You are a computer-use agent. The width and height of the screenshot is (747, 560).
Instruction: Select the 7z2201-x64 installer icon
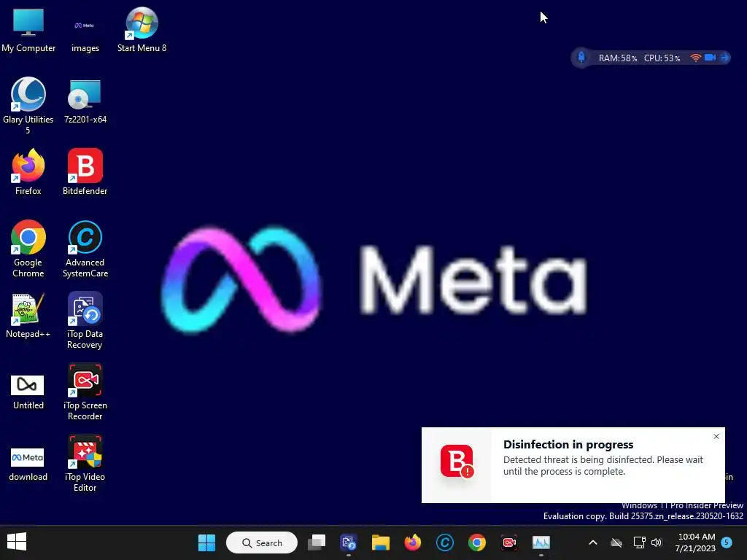85,101
